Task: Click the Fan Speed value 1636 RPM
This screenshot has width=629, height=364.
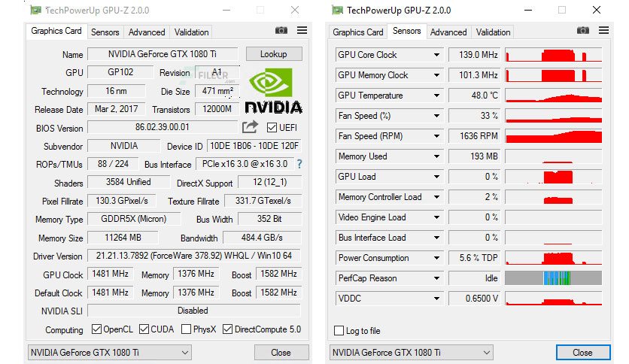Action: 474,136
